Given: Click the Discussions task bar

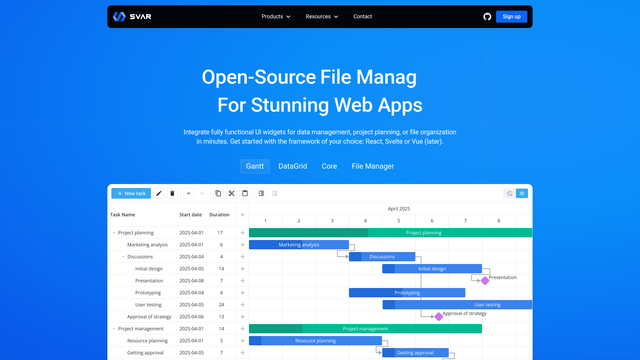Looking at the screenshot, I should click(382, 257).
